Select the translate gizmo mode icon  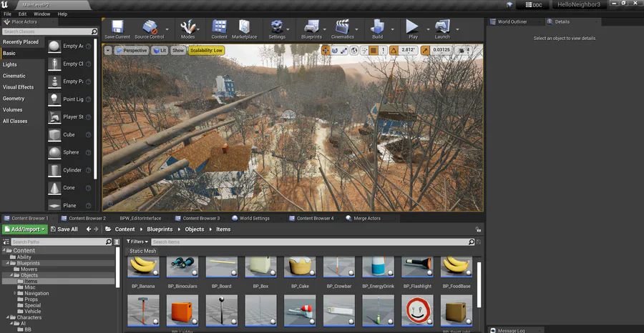(x=326, y=51)
